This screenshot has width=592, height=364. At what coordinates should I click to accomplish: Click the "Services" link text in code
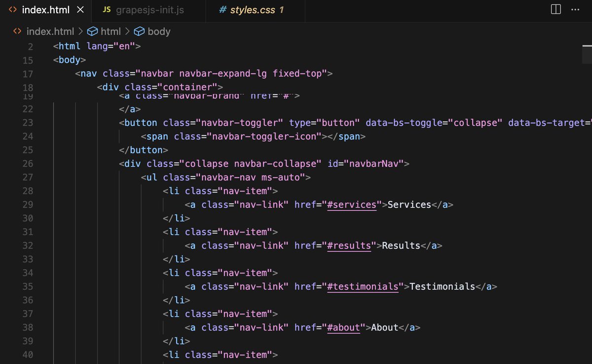pos(409,204)
